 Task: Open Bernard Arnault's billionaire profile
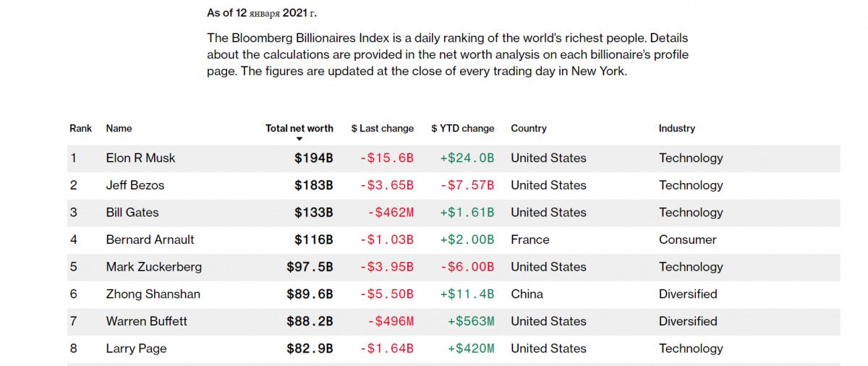150,239
